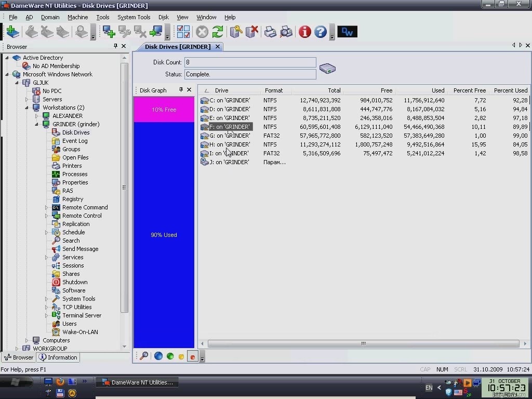532x399 pixels.
Task: Switch to the Information tab
Action: tap(58, 357)
